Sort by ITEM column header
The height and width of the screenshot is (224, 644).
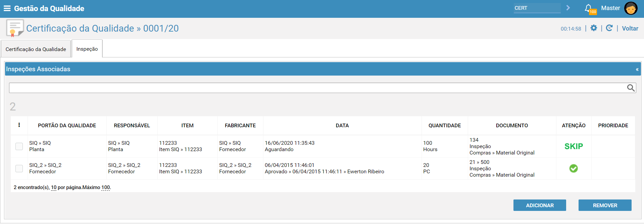[x=187, y=125]
